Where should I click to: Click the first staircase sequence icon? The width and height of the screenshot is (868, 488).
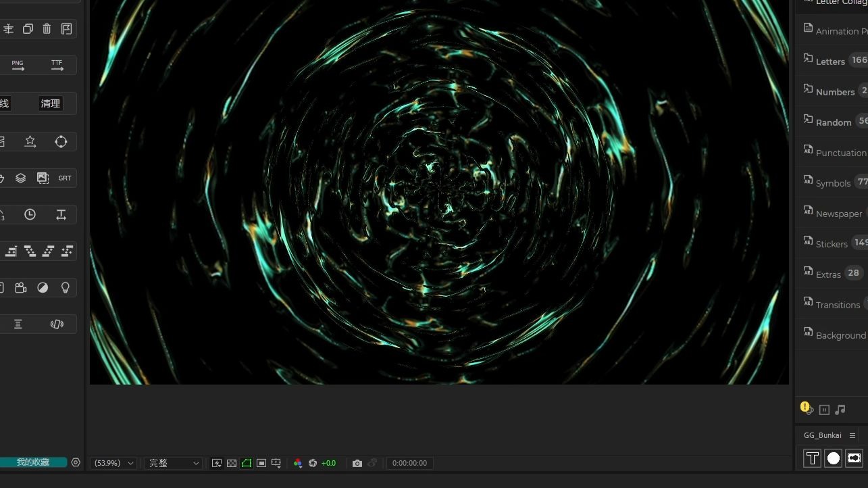[11, 251]
